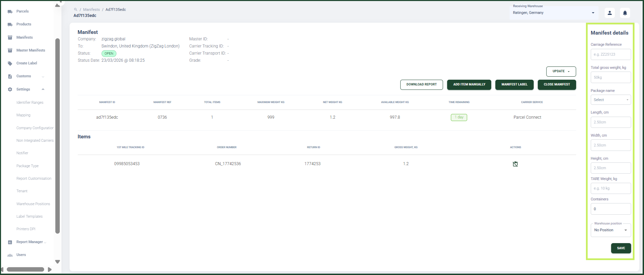644x275 pixels.
Task: Open user profile icon in header
Action: click(x=610, y=13)
